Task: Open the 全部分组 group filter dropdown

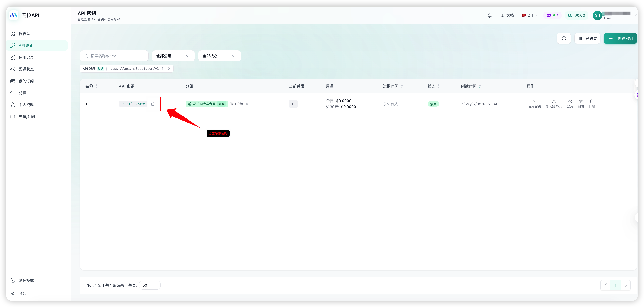Action: coord(173,56)
